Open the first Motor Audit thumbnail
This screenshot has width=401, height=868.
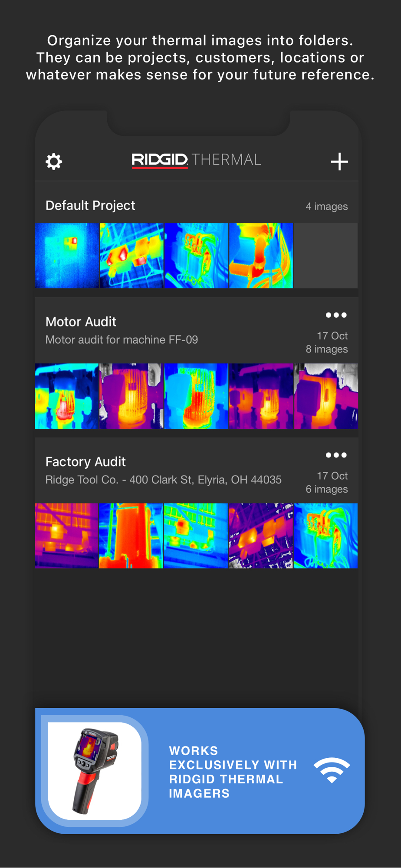click(67, 396)
